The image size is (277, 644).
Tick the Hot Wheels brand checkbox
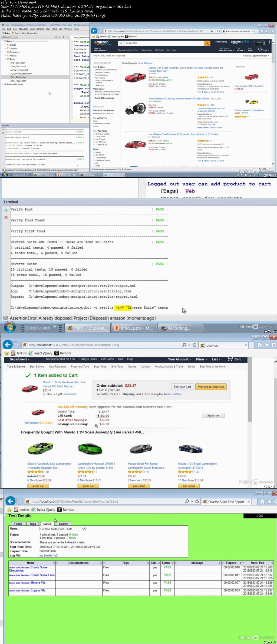tap(94, 155)
